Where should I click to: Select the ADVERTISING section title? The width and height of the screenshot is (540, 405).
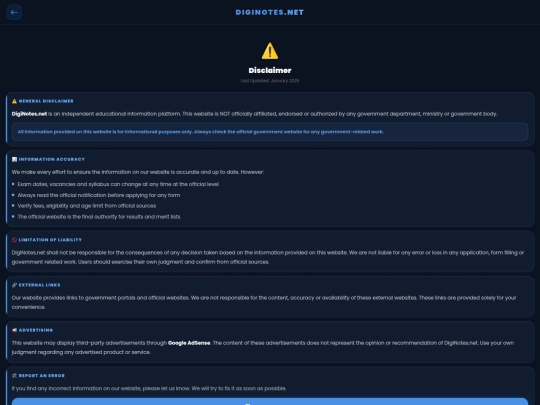(x=36, y=330)
